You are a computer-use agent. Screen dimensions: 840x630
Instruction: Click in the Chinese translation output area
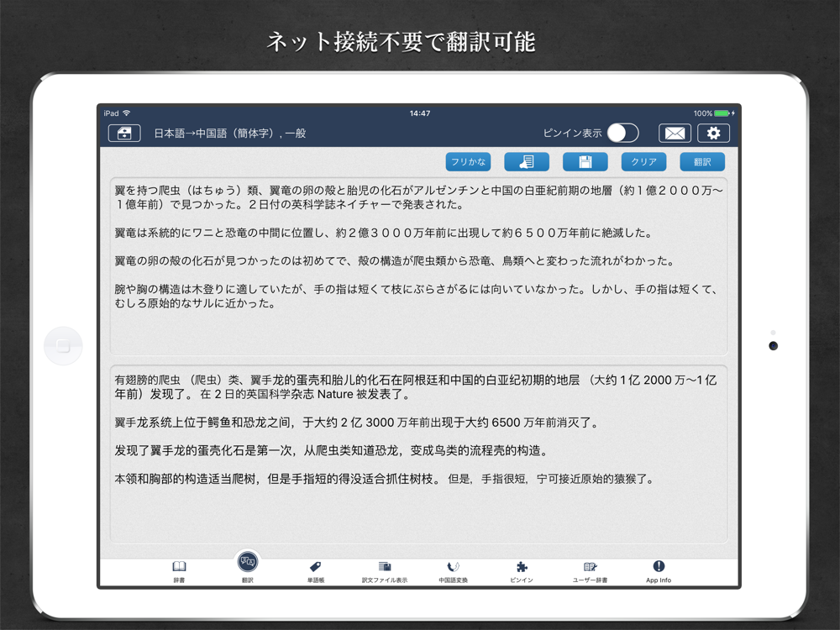click(x=419, y=454)
